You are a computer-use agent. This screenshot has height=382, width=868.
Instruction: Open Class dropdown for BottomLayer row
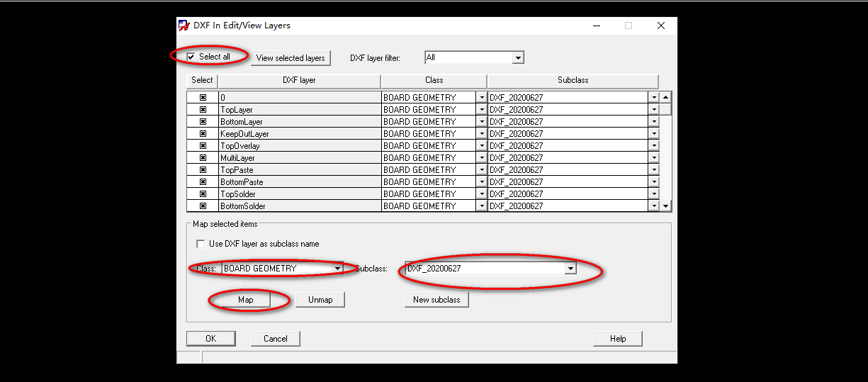coord(482,122)
